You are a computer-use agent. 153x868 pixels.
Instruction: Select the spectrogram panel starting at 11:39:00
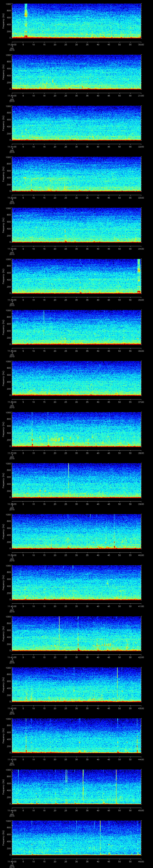click(x=77, y=531)
